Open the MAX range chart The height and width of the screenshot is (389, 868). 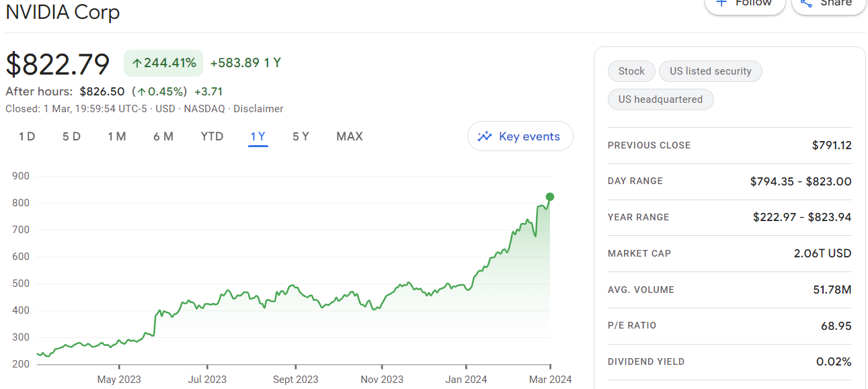[350, 136]
